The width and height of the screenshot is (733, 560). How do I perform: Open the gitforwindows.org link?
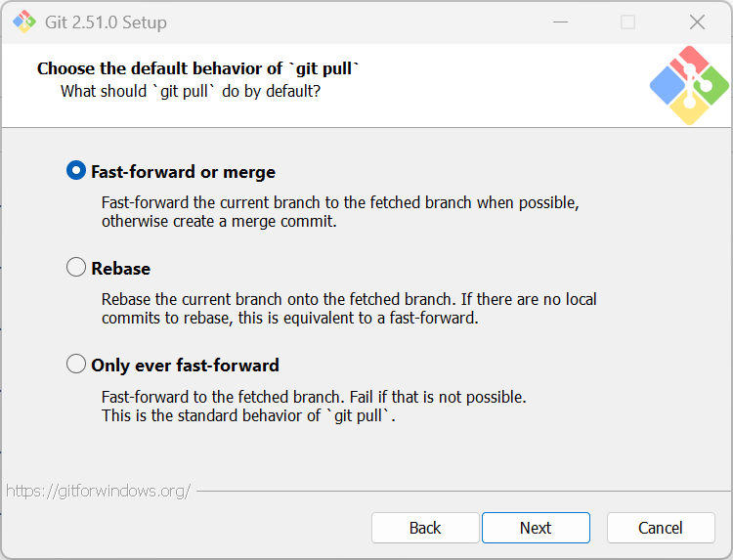(x=98, y=491)
